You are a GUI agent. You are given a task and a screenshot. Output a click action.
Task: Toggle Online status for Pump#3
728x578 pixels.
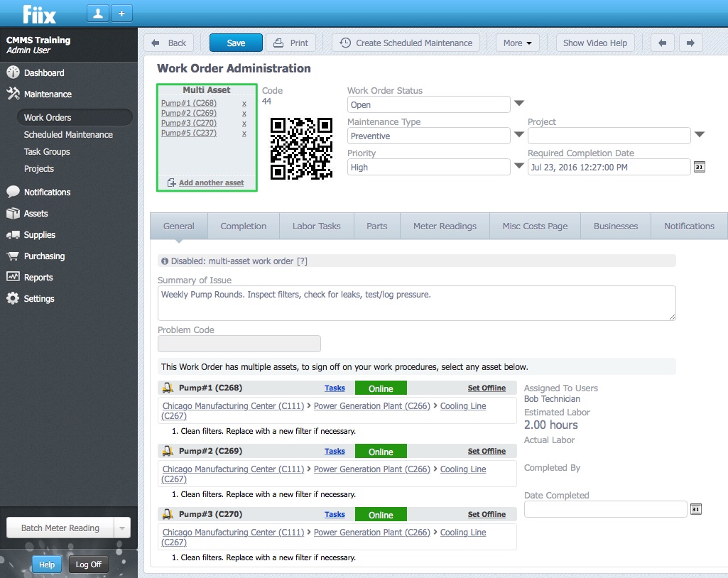381,514
